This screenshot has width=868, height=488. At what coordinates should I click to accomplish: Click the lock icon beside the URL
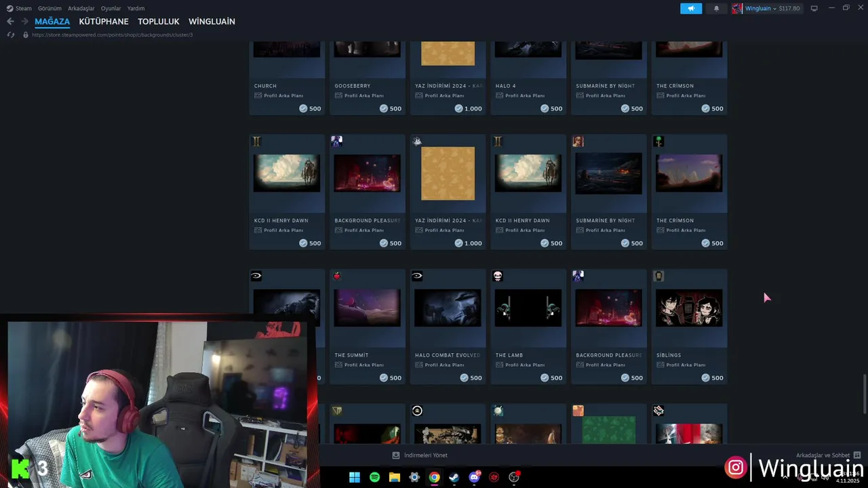pyautogui.click(x=26, y=35)
